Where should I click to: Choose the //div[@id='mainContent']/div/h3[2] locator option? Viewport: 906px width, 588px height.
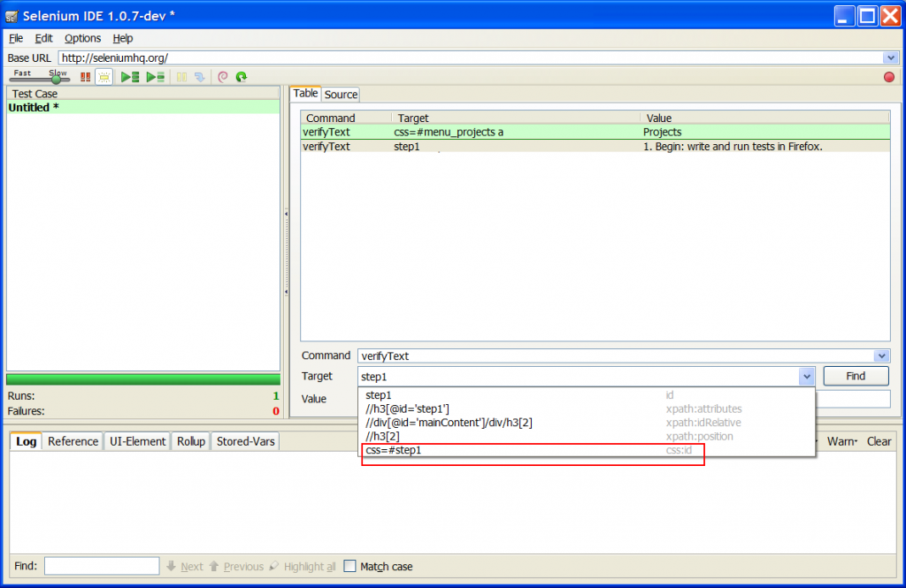click(x=587, y=423)
